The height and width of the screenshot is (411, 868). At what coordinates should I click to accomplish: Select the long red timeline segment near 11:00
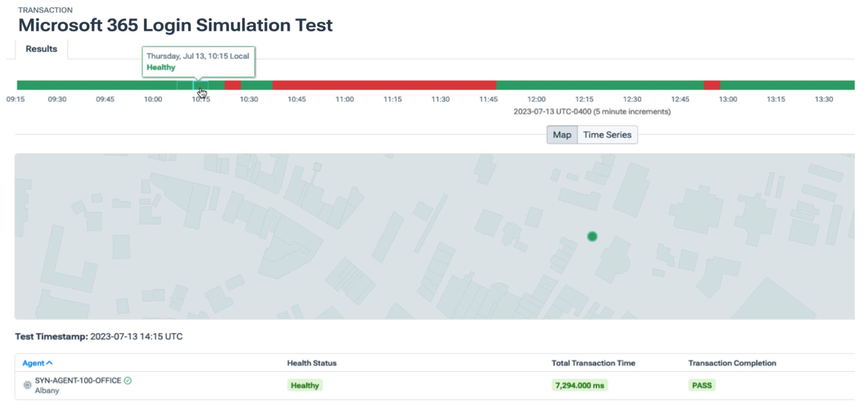tap(384, 85)
